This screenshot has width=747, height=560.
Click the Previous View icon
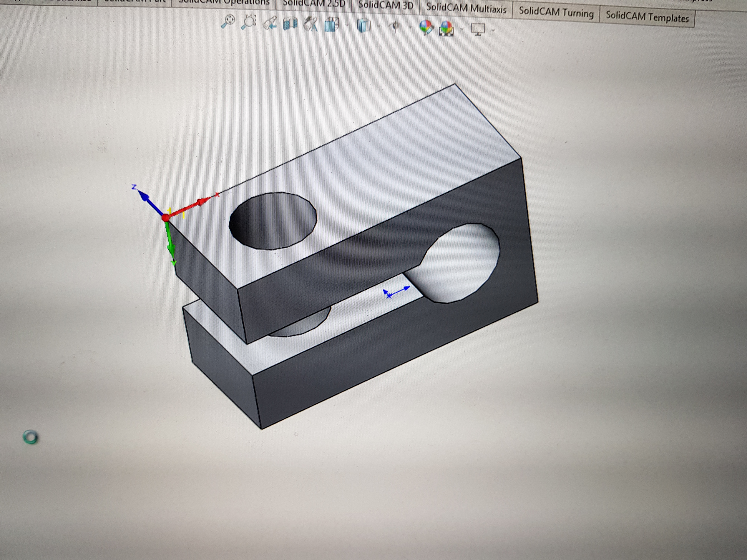pos(270,23)
